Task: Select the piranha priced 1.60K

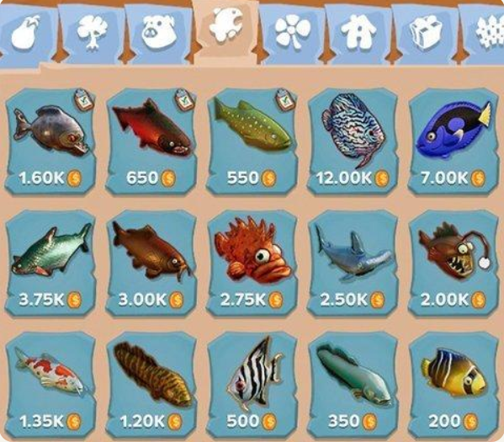Action: (50, 141)
